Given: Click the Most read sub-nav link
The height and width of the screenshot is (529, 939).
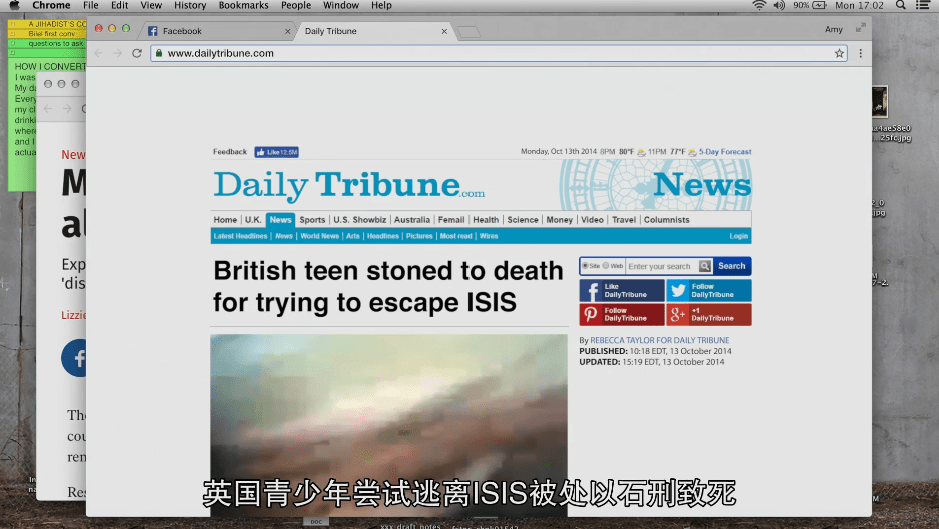Looking at the screenshot, I should tap(456, 236).
